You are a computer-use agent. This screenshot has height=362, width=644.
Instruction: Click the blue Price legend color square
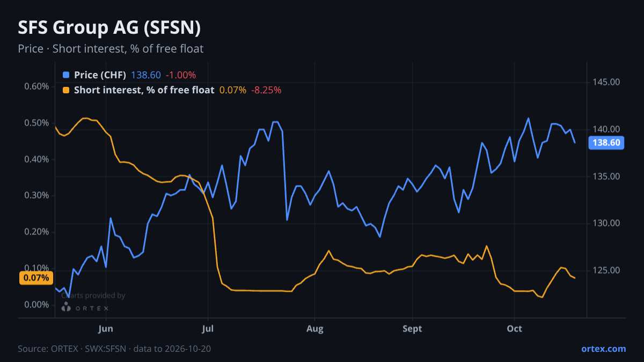click(x=66, y=75)
